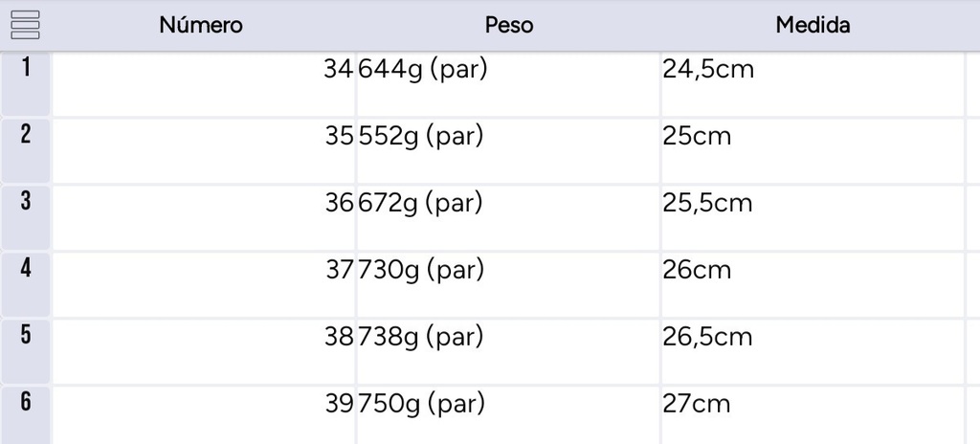Click the Número cell with value 38
This screenshot has width=980, height=444.
[204, 351]
